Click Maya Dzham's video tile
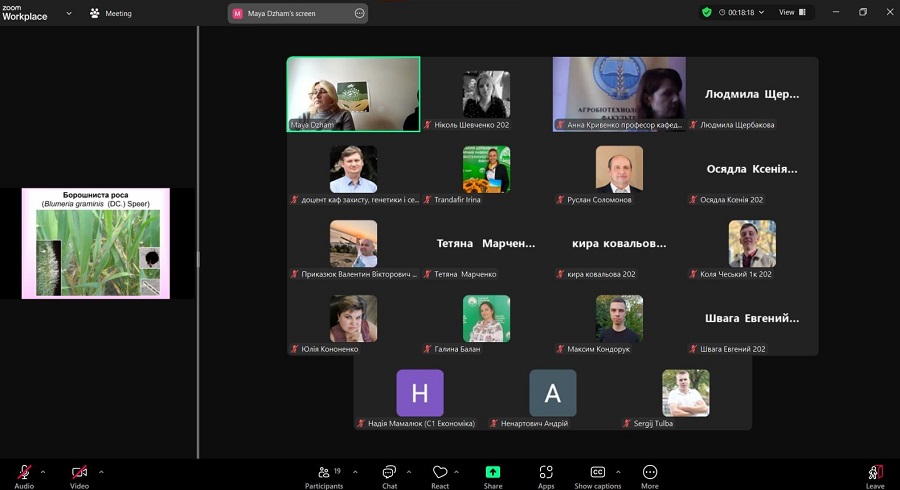 coord(353,93)
